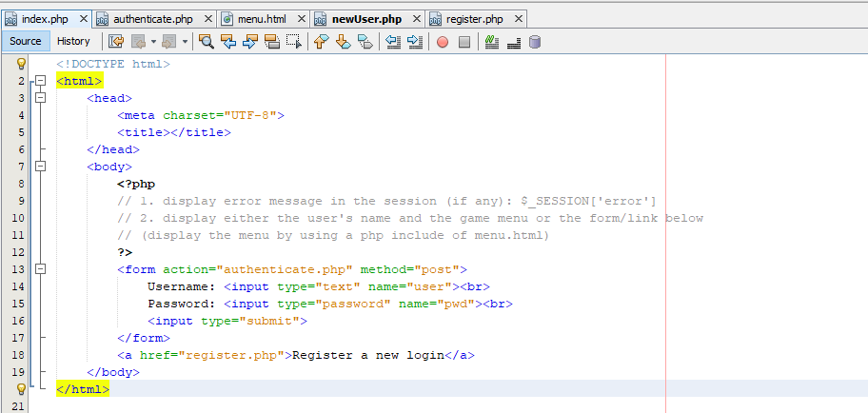
Task: Close the register.php tab
Action: pos(518,19)
